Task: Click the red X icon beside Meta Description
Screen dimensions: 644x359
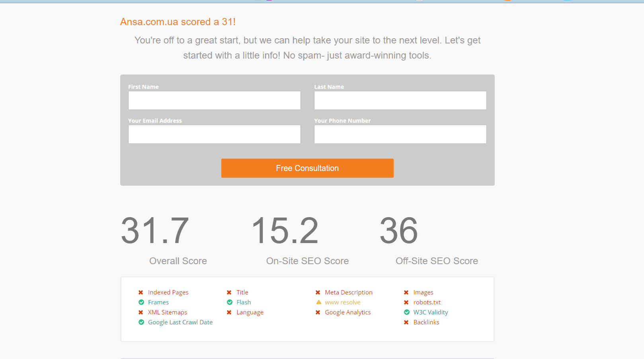Action: coord(318,292)
